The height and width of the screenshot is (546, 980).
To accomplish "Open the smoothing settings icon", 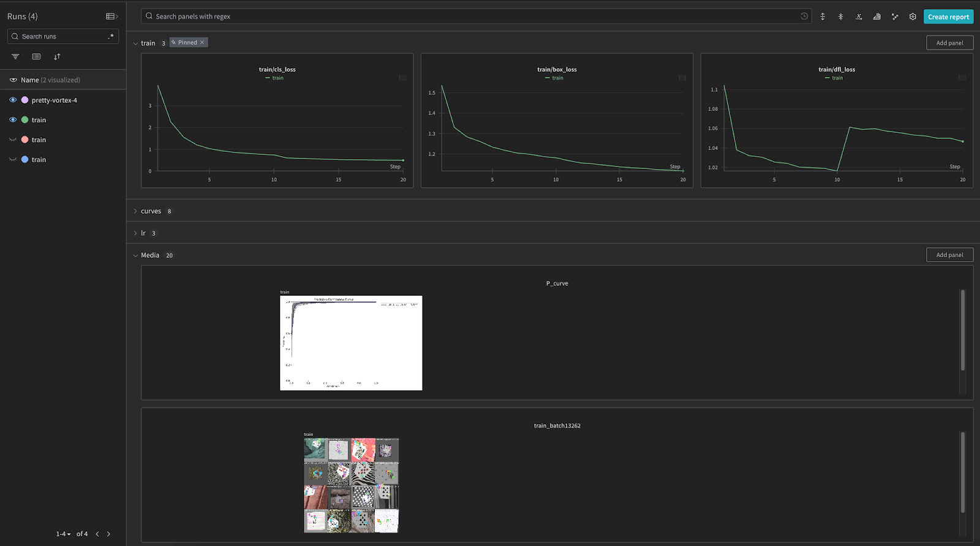I will pyautogui.click(x=876, y=17).
